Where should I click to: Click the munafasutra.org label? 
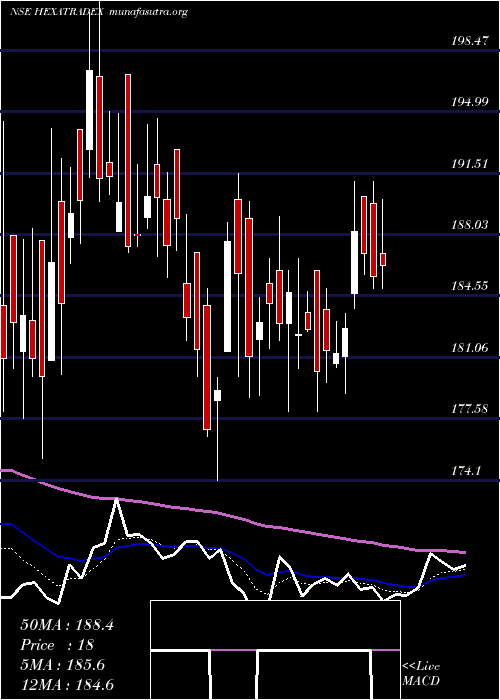pyautogui.click(x=147, y=13)
